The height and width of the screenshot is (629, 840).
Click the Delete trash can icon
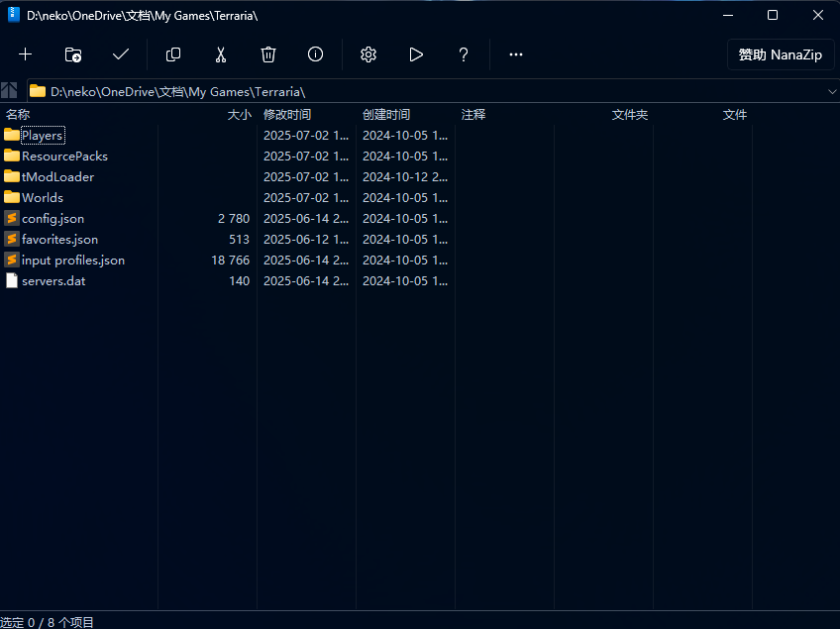click(268, 54)
